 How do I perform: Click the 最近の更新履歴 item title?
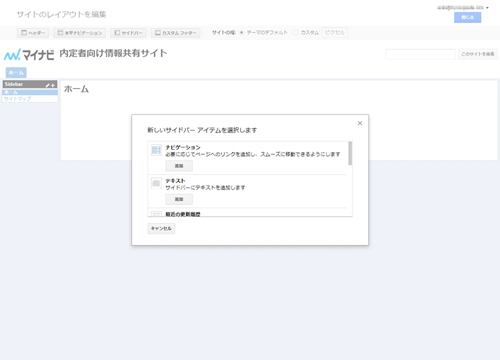(183, 214)
